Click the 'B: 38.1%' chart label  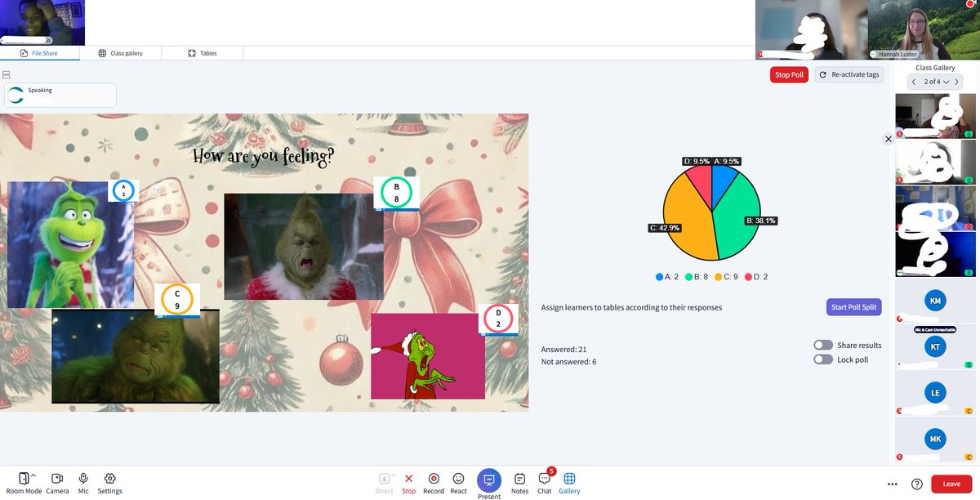point(760,221)
